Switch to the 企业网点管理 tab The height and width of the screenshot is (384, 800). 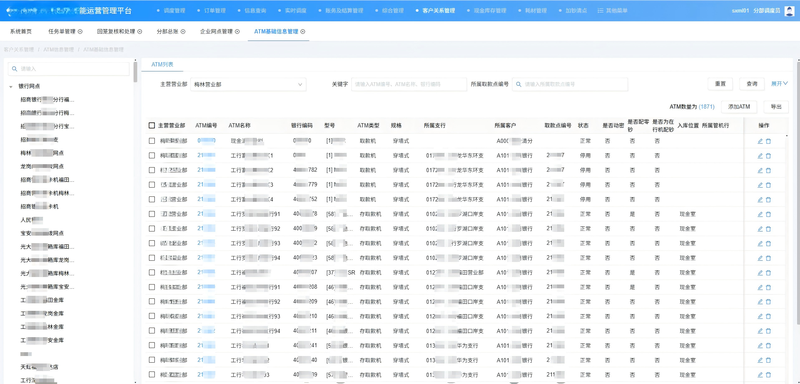coord(216,31)
